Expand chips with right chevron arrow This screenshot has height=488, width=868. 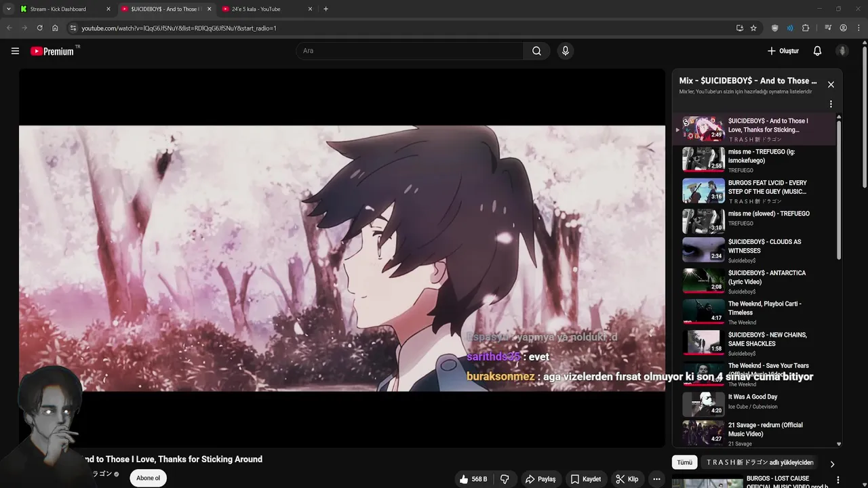pos(832,464)
